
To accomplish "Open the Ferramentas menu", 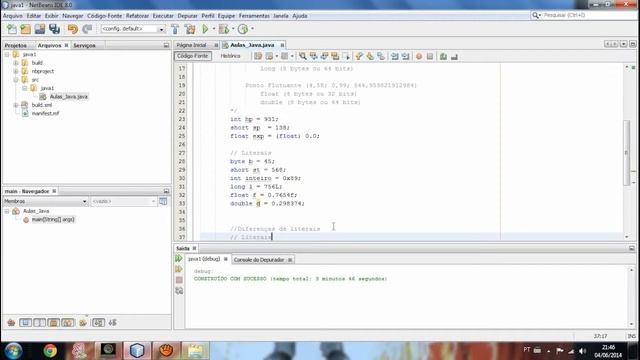I will coord(254,16).
